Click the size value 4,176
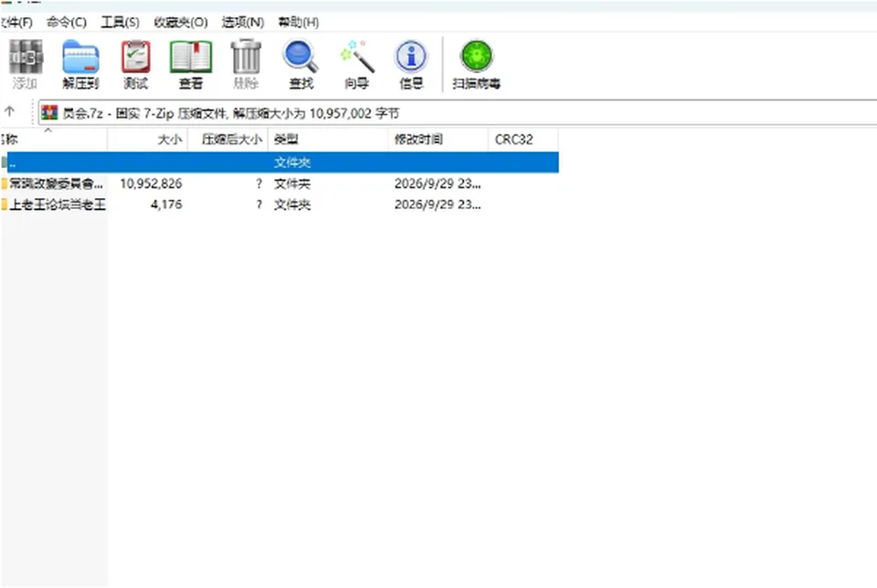 [166, 205]
